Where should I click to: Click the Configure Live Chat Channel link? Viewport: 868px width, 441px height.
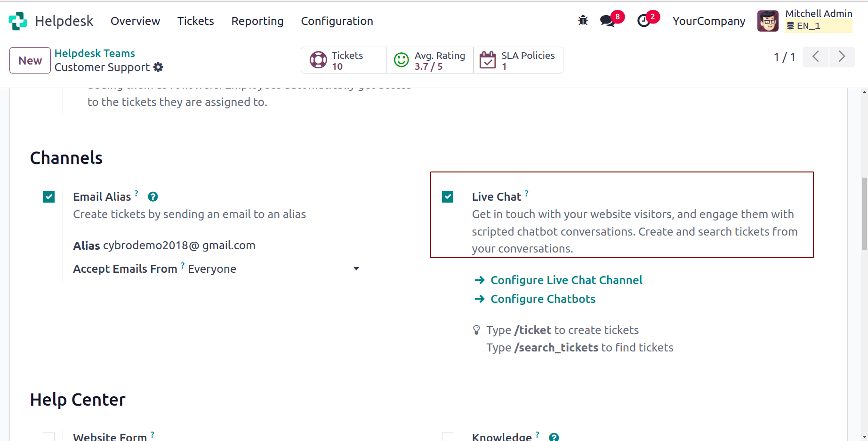[566, 280]
